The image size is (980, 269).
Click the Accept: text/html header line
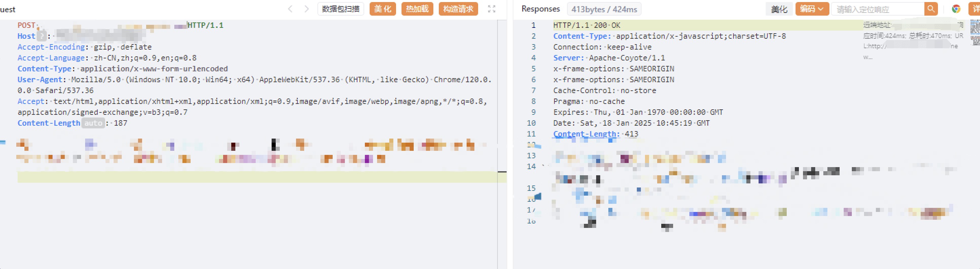coord(252,107)
